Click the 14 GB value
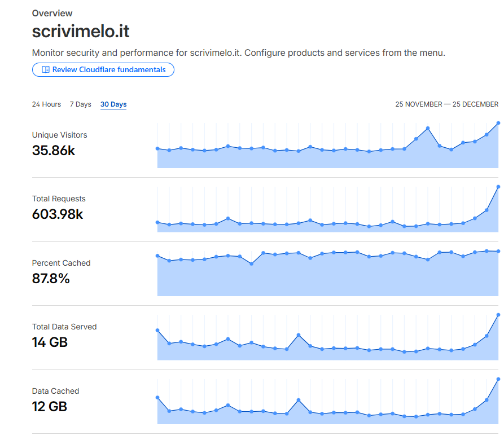Image resolution: width=504 pixels, height=440 pixels. [x=50, y=342]
